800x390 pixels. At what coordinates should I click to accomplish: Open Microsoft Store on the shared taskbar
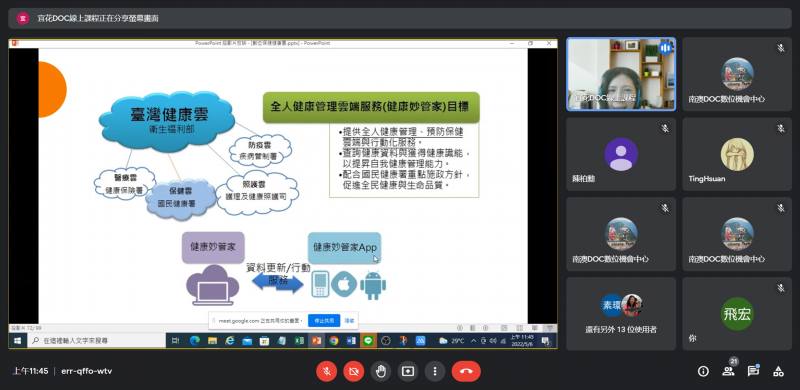click(264, 340)
